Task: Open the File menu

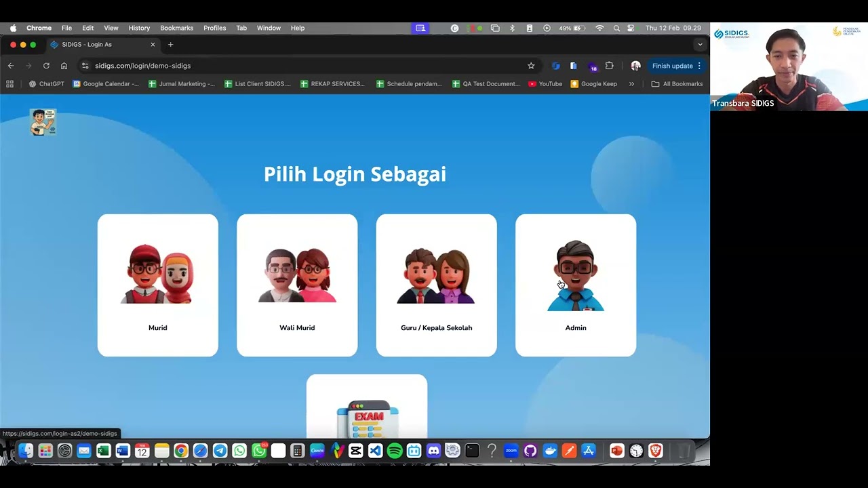Action: pos(66,28)
